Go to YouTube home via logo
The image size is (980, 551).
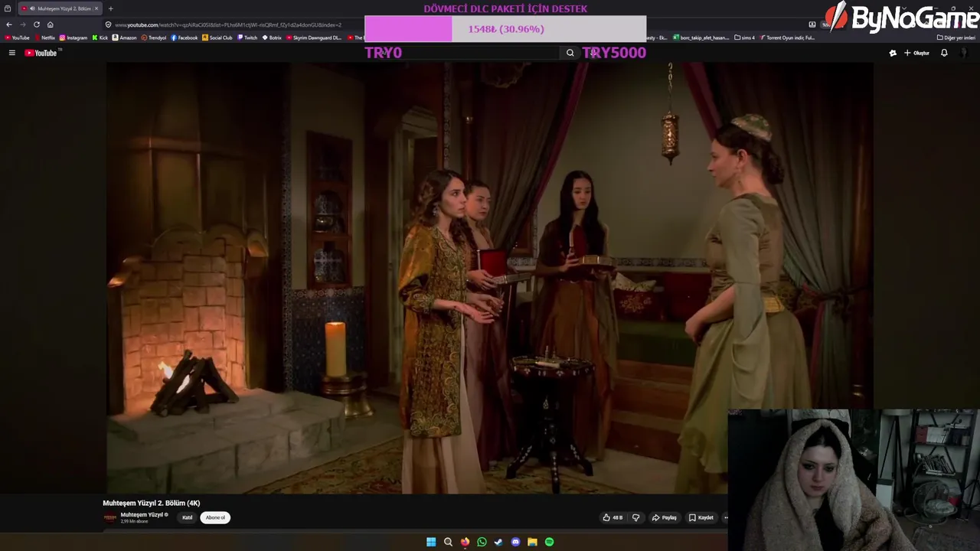[x=41, y=53]
